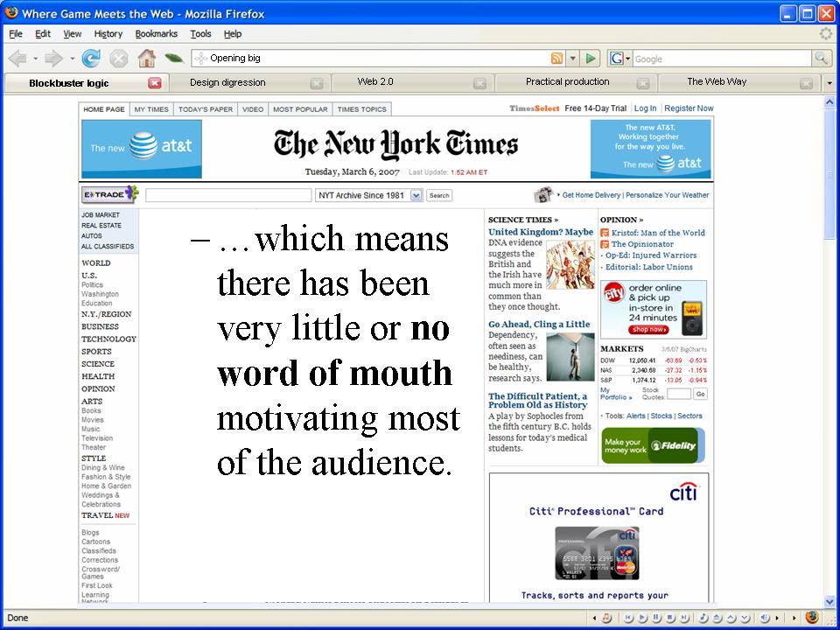The height and width of the screenshot is (630, 840).
Task: Click the Google search input box
Action: (x=722, y=59)
